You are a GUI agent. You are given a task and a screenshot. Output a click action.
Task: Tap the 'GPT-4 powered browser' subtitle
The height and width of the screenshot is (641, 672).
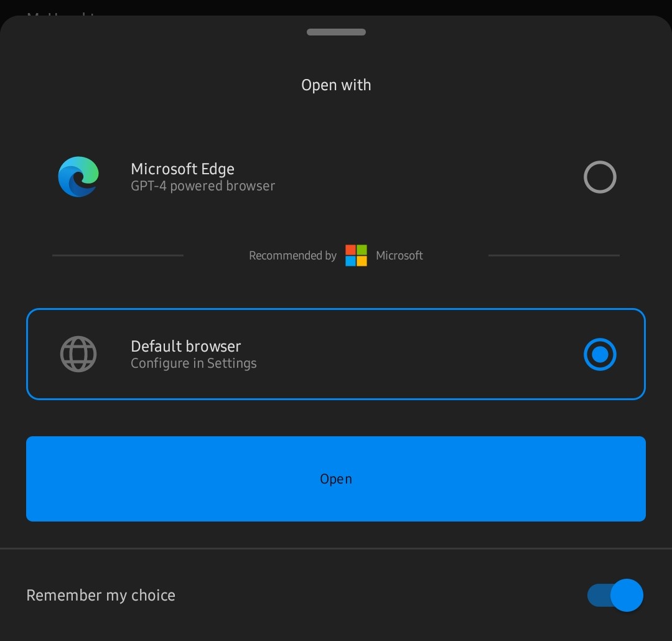[x=202, y=186]
